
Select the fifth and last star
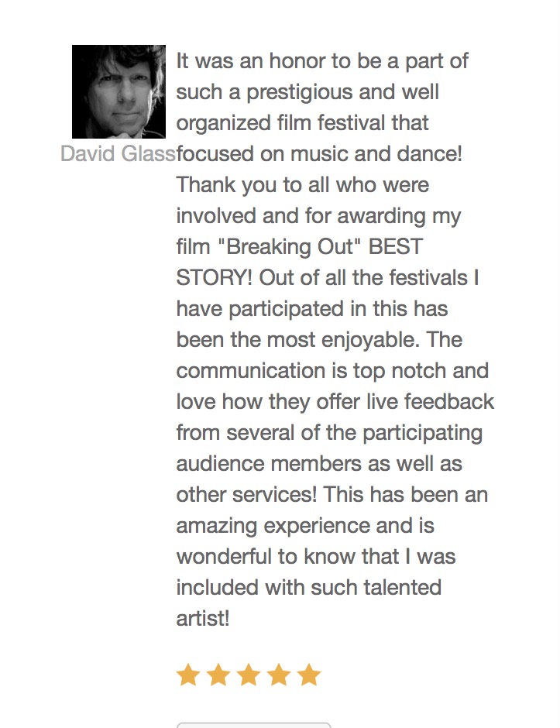click(308, 675)
